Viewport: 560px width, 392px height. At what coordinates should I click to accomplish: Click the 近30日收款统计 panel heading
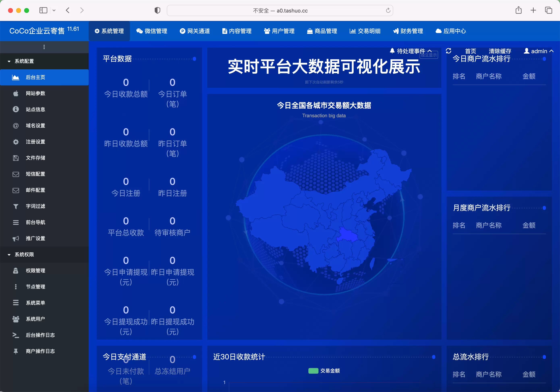(x=239, y=357)
